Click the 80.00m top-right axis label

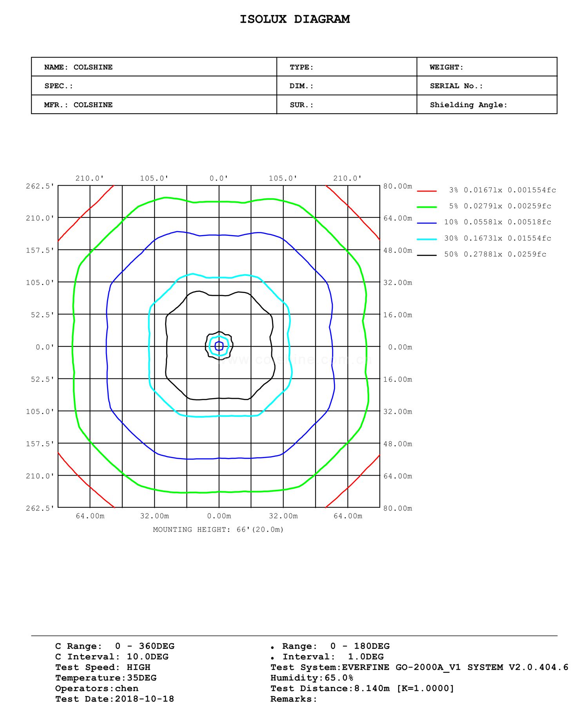coord(398,186)
